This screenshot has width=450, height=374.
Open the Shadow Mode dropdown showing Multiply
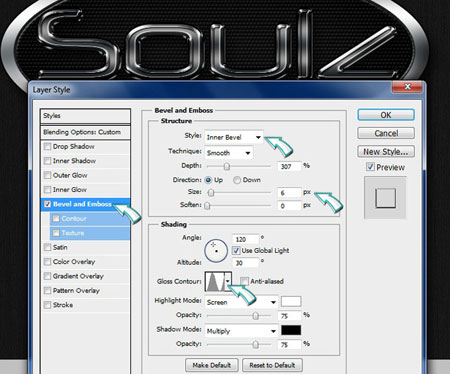[241, 331]
